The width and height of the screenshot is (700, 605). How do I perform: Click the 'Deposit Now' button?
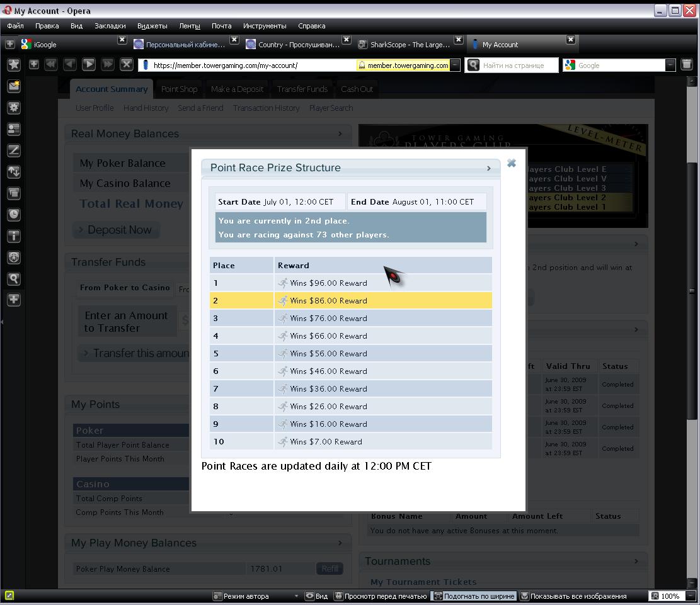click(117, 230)
